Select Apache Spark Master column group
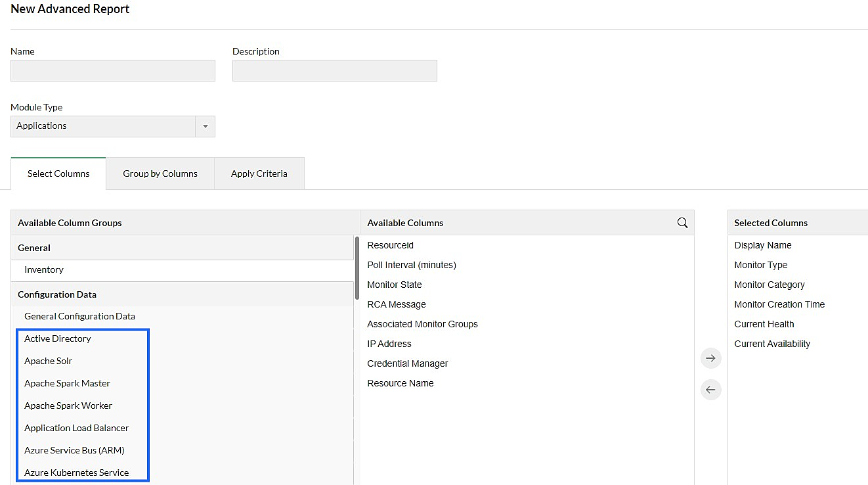Screen dimensions: 868x485 (67, 383)
